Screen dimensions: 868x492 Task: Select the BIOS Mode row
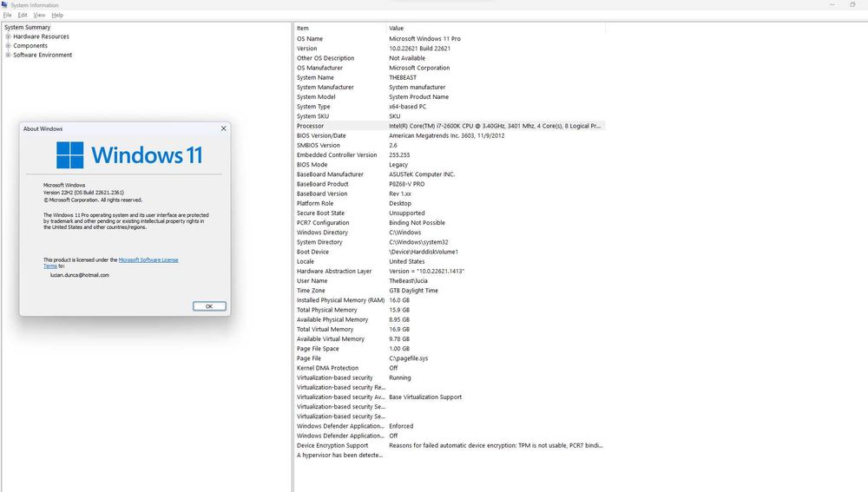[x=450, y=165]
